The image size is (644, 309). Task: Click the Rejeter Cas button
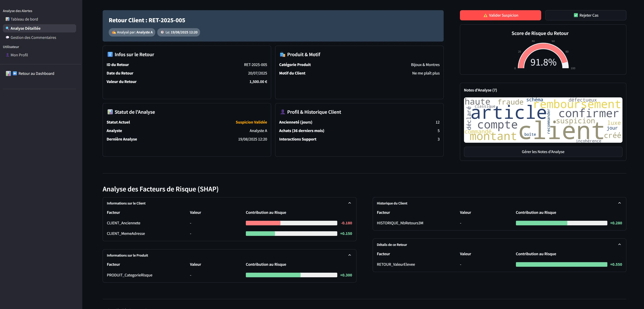tap(586, 15)
